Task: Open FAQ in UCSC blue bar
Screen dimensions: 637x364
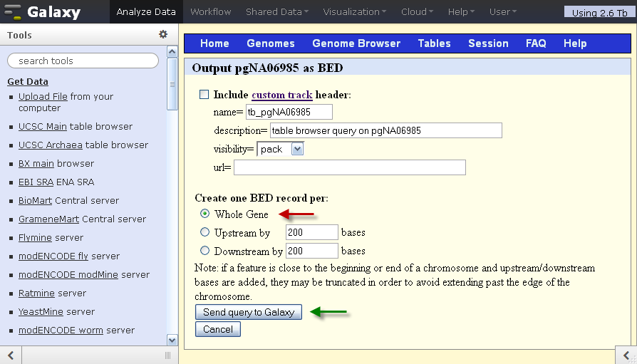Action: [x=536, y=43]
